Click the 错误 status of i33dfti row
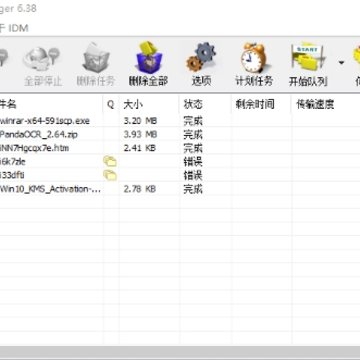The image size is (360, 360). 193,175
